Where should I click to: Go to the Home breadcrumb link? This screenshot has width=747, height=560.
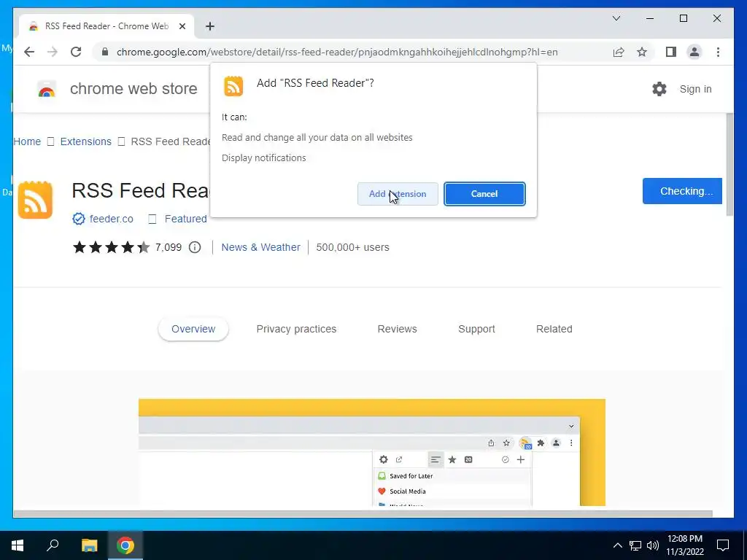27,141
